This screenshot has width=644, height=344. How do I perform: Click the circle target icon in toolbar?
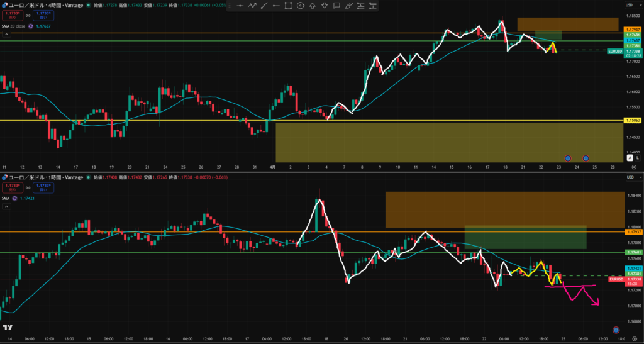pos(301,5)
